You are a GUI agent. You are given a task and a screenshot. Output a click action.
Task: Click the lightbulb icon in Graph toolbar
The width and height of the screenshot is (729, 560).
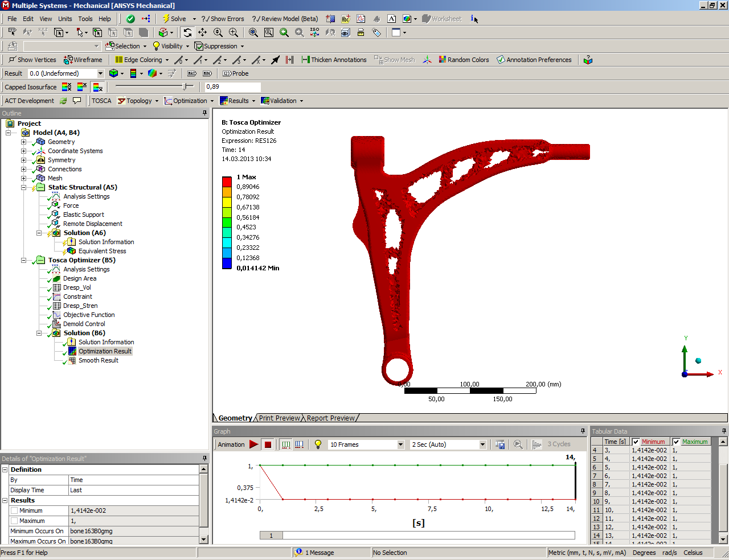318,444
